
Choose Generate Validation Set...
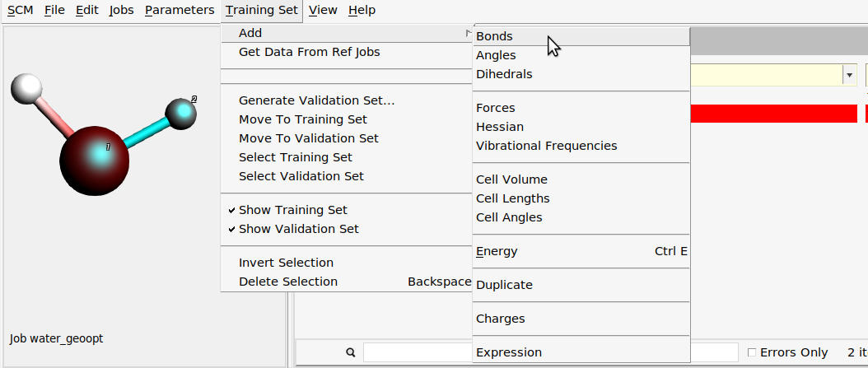pyautogui.click(x=316, y=100)
